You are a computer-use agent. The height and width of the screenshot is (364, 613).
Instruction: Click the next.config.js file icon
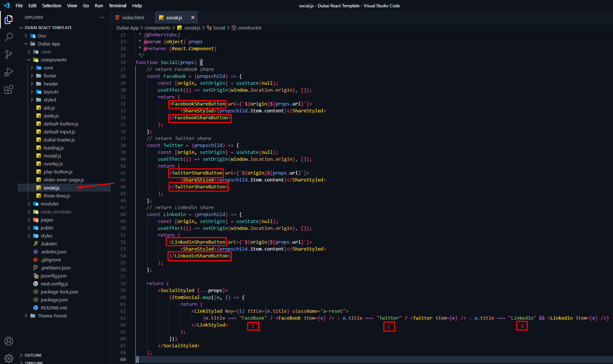tap(36, 284)
